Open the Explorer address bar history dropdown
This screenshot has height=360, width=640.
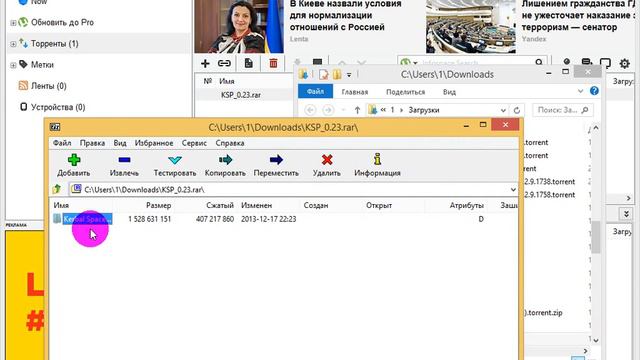click(x=503, y=110)
